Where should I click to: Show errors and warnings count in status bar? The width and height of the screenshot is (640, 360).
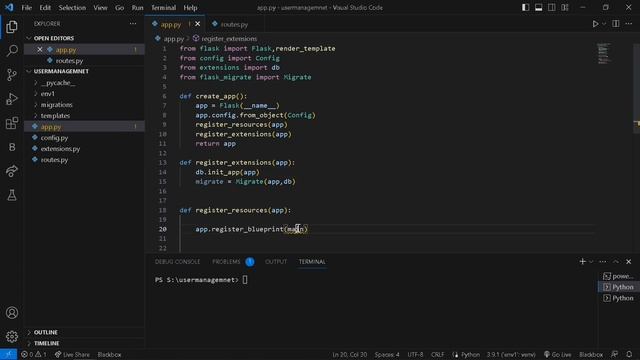point(34,354)
